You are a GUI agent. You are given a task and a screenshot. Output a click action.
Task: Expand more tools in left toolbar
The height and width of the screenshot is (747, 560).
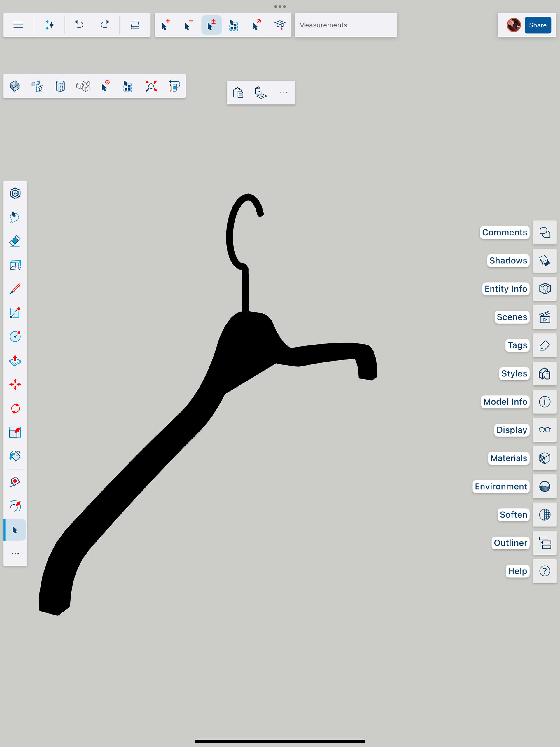[15, 554]
